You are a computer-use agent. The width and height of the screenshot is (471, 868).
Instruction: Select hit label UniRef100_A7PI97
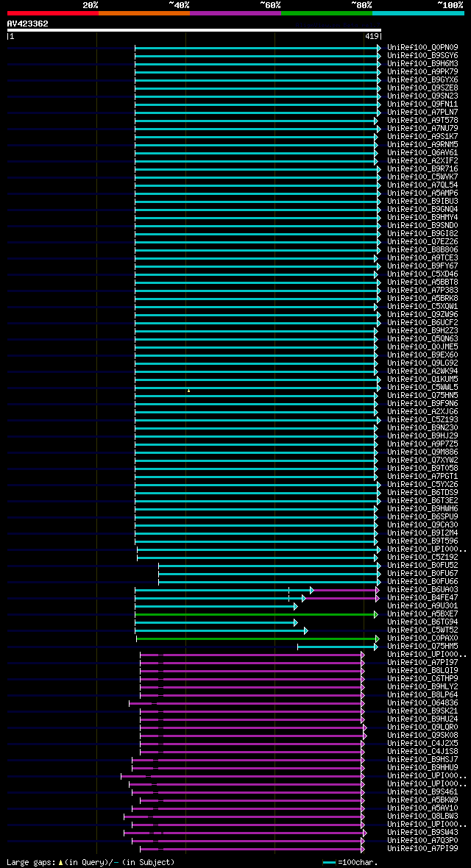coord(422,663)
